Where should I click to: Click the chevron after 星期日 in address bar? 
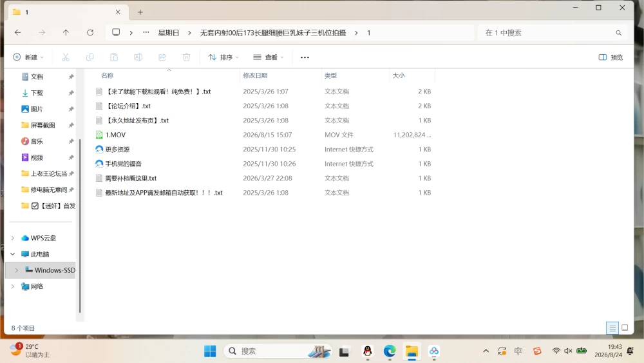click(x=189, y=33)
